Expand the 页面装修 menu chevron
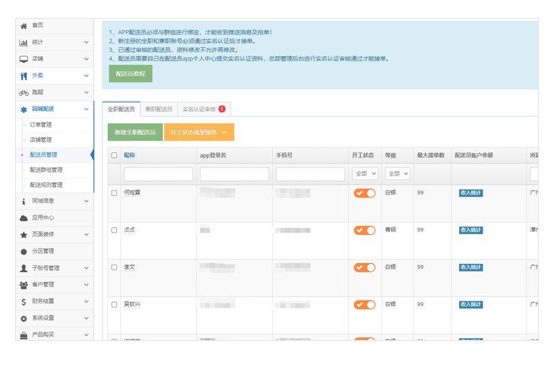The image size is (554, 392). point(87,235)
